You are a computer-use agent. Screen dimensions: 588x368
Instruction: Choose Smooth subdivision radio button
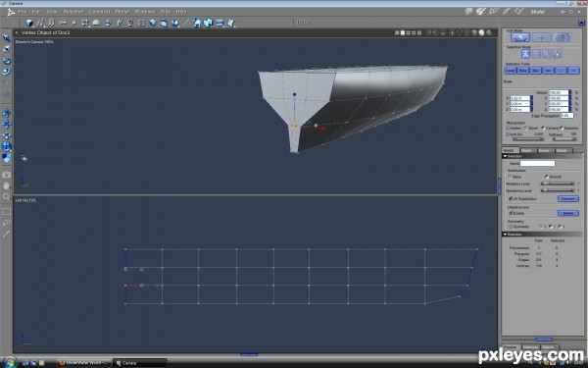(547, 177)
